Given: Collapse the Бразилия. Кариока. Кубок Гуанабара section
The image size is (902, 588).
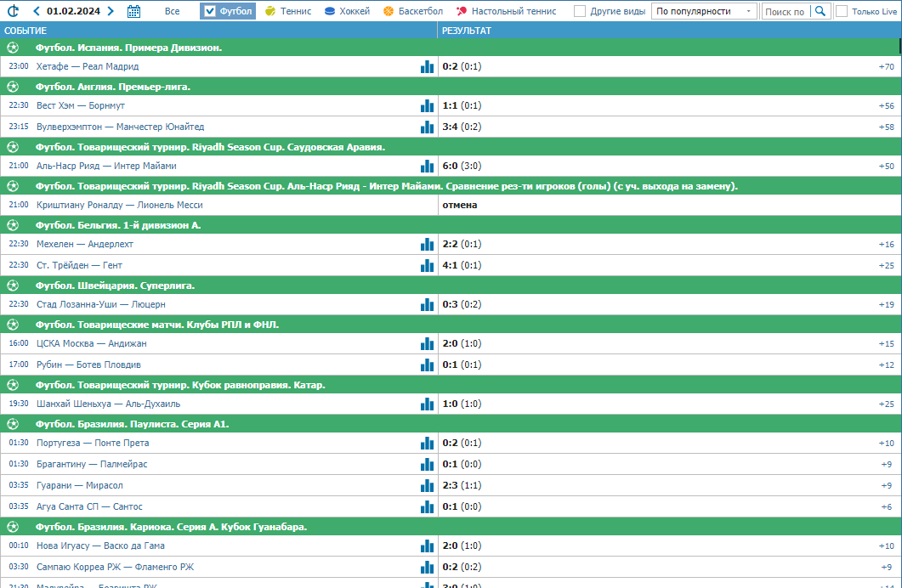Looking at the screenshot, I should pyautogui.click(x=451, y=527).
